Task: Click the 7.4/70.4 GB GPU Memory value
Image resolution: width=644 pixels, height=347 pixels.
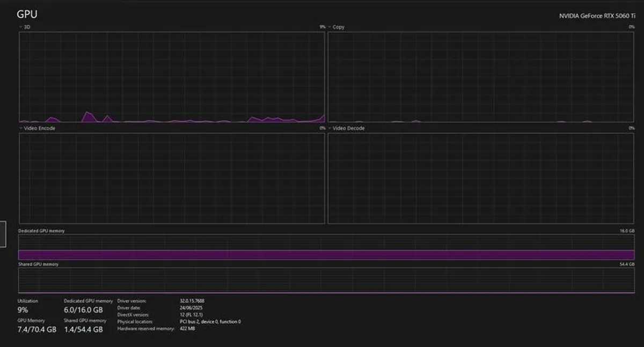Action: 36,329
